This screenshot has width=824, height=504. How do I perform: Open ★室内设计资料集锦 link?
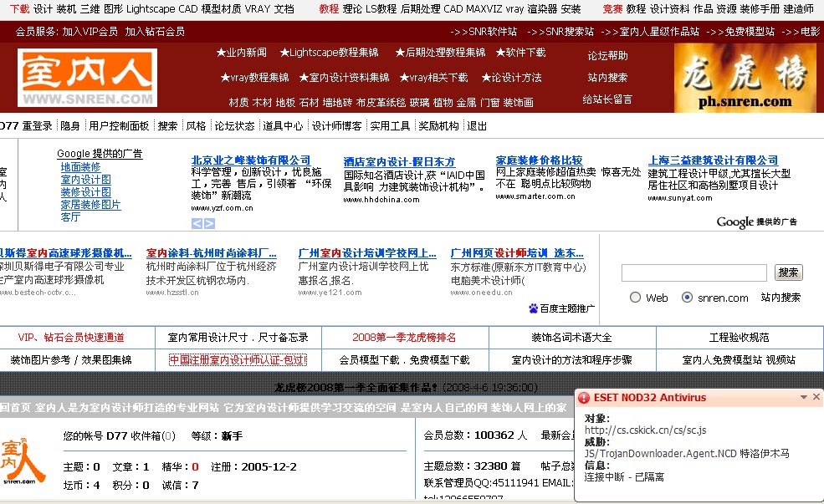pyautogui.click(x=344, y=78)
